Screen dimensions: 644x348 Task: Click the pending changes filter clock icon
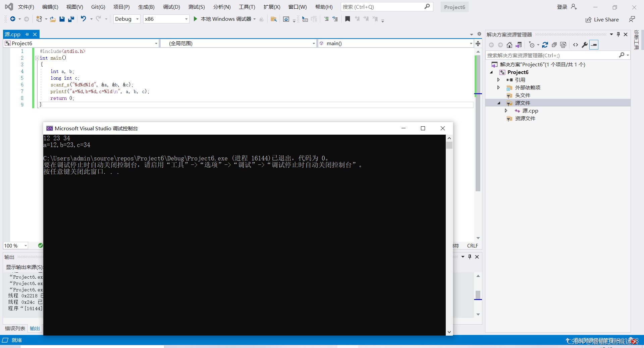[x=532, y=45]
